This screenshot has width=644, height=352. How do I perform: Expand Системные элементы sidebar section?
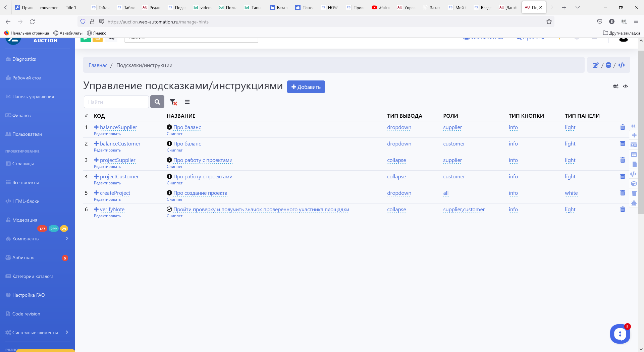click(x=67, y=333)
